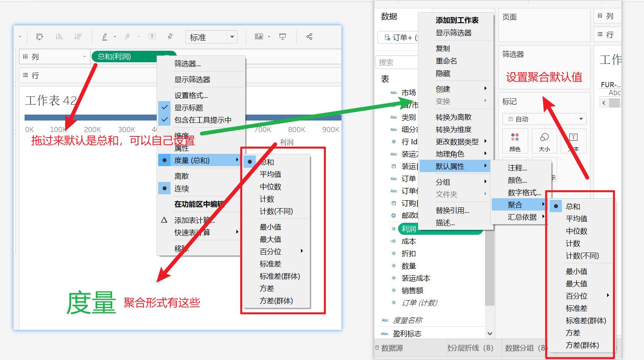
Task: Click 设置格式... menu entry
Action: (201, 95)
